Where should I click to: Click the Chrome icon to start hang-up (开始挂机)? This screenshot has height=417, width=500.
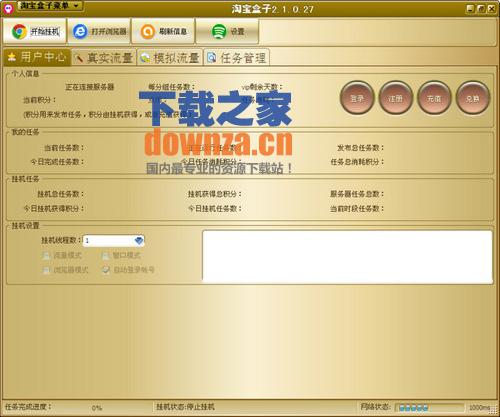point(19,32)
